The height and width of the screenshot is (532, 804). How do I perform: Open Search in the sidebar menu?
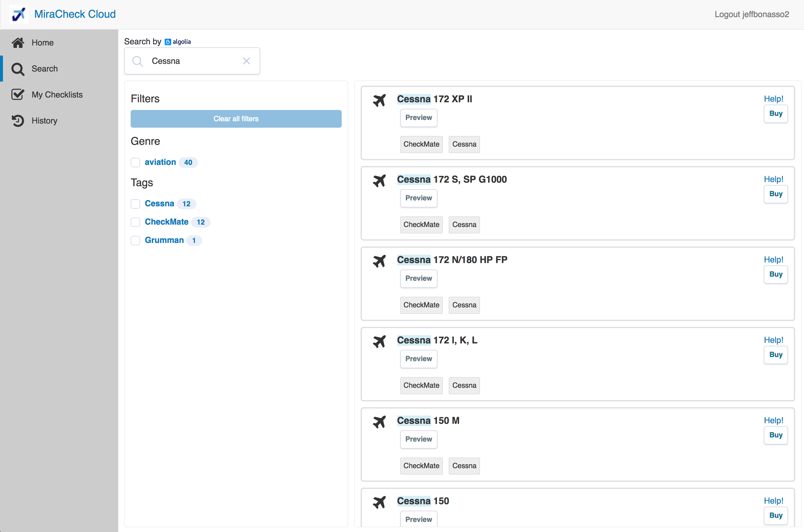click(59, 69)
